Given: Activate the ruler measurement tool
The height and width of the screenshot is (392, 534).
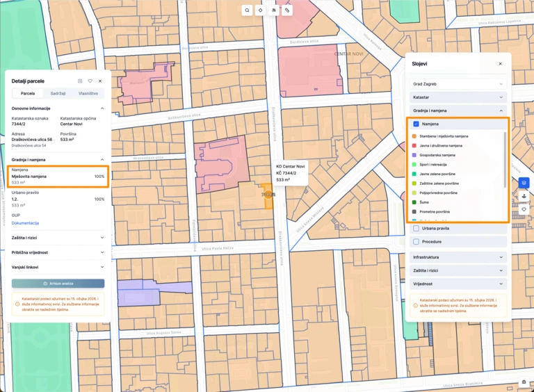Looking at the screenshot, I should coord(287,10).
